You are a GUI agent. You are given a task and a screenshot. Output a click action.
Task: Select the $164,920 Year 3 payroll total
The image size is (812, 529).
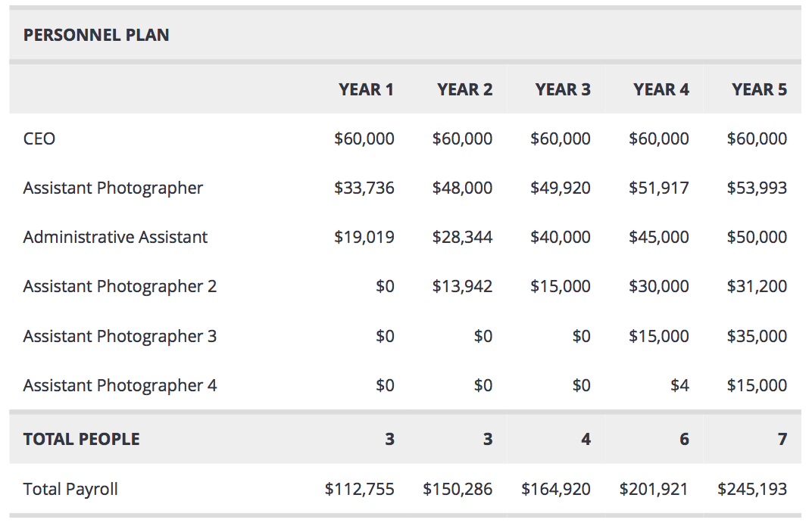pyautogui.click(x=556, y=489)
